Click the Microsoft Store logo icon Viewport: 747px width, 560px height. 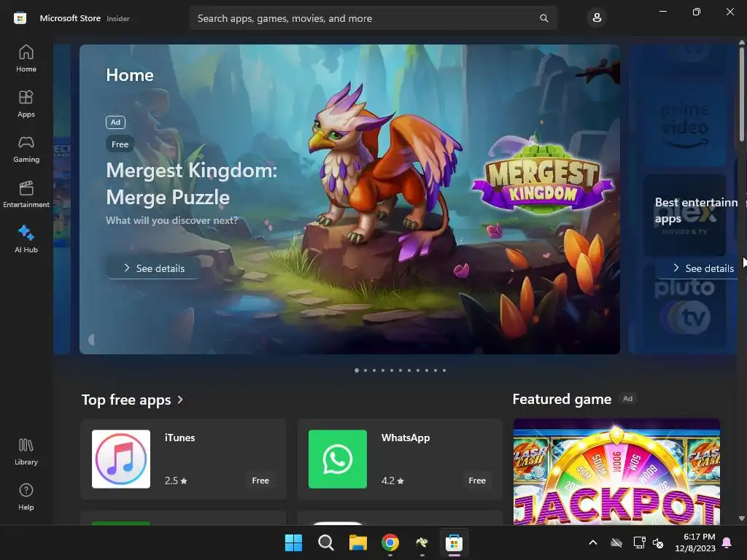click(x=20, y=18)
